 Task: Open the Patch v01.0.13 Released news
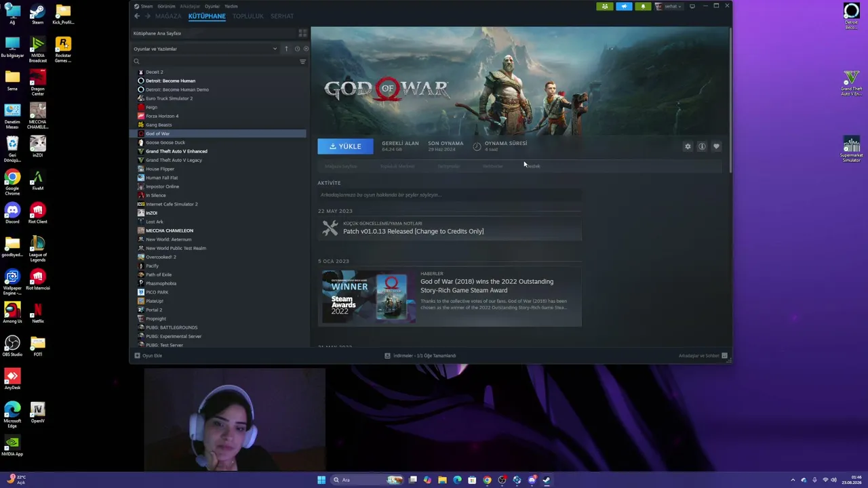(x=413, y=231)
